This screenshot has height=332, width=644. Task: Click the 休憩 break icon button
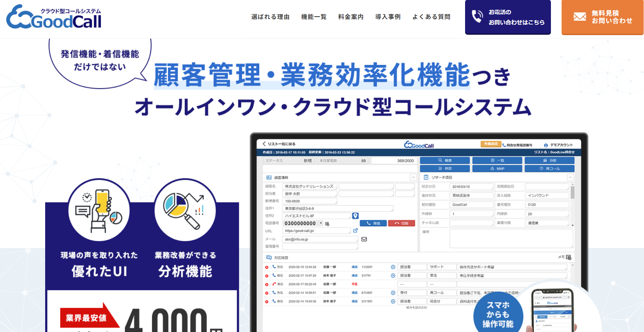[x=445, y=168]
